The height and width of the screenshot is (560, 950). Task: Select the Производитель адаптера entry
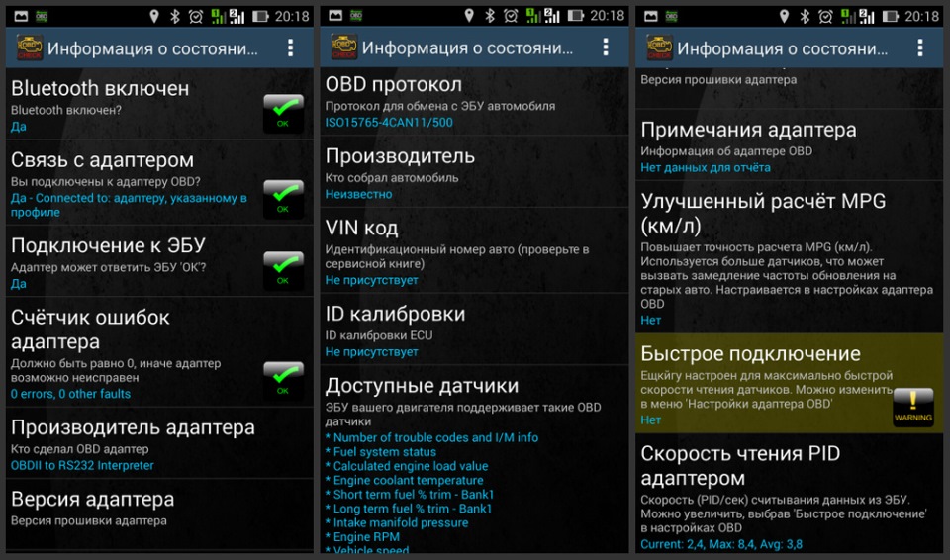[159, 443]
